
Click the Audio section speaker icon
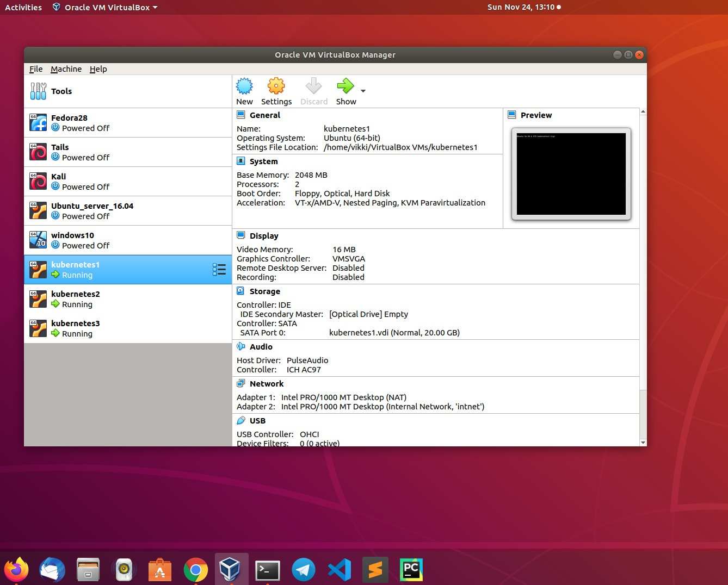pos(241,346)
